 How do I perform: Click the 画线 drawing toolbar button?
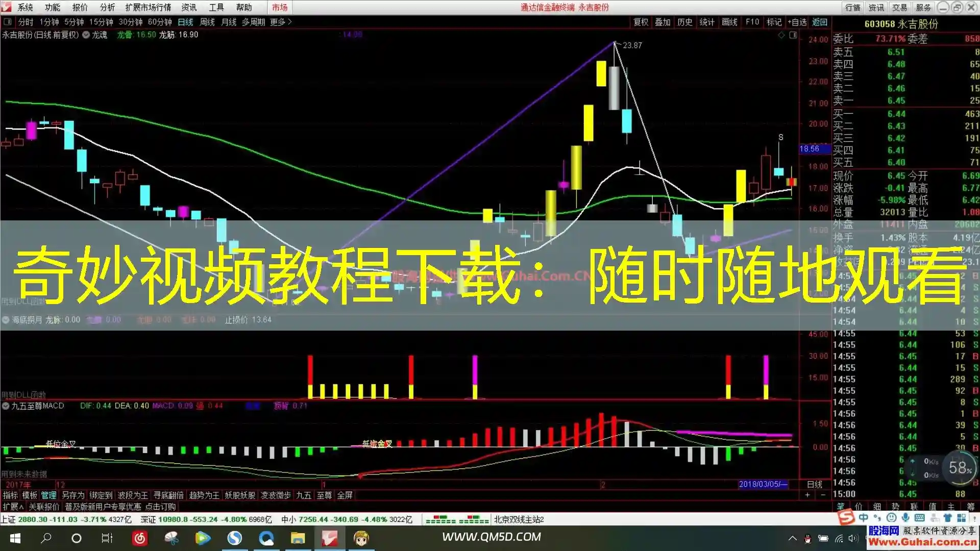click(729, 22)
